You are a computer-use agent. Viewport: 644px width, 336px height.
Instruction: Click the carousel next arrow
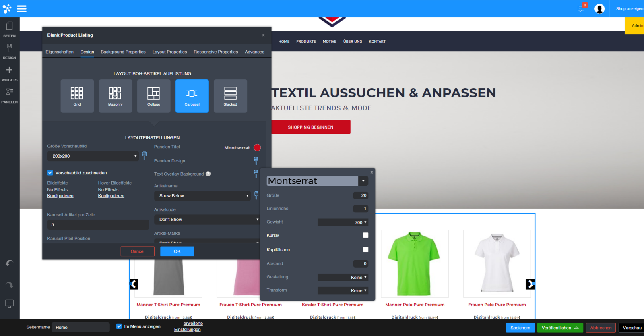point(530,284)
